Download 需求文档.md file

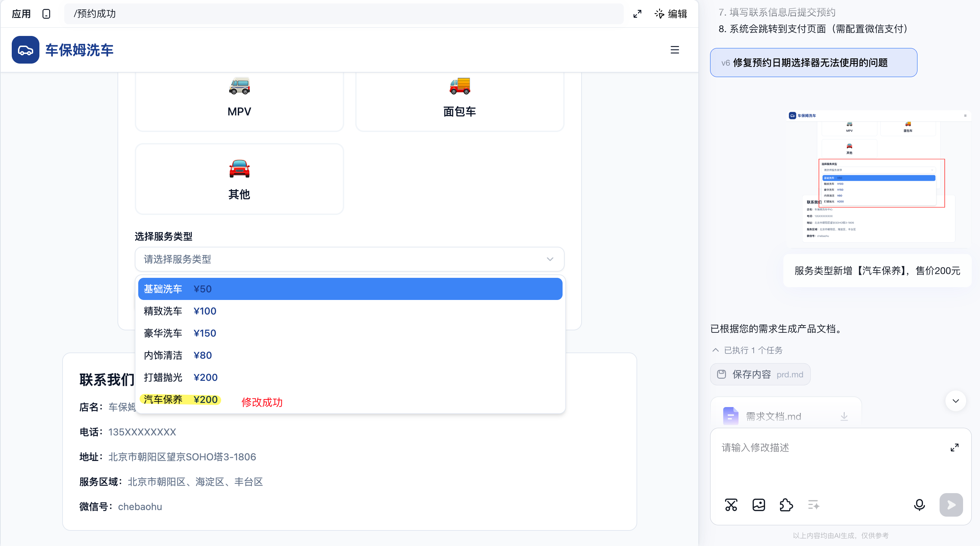(844, 416)
